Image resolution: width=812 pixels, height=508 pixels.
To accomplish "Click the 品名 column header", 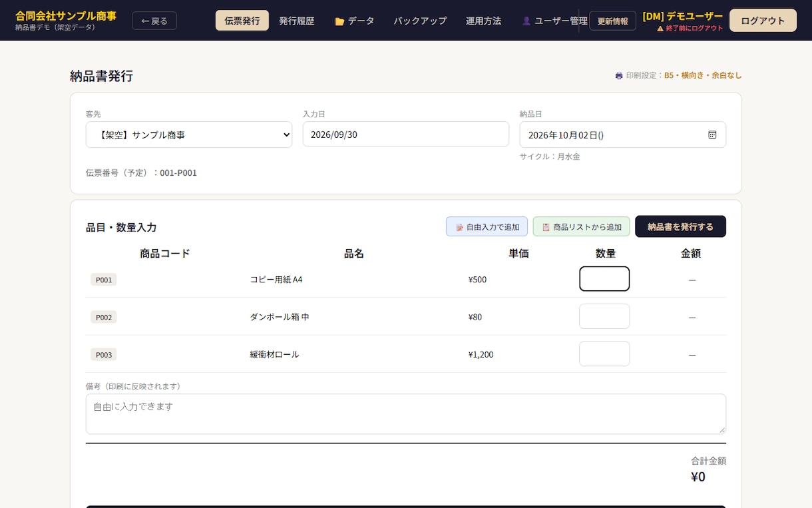I will (354, 253).
